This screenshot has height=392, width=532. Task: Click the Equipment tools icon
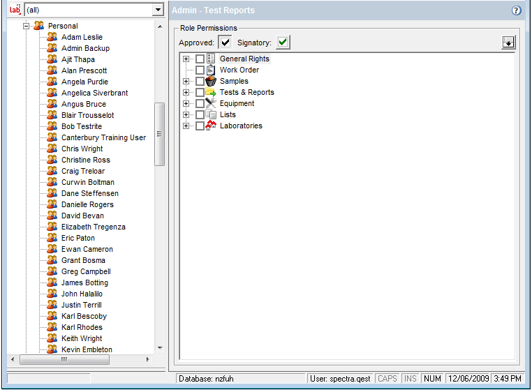coord(211,104)
